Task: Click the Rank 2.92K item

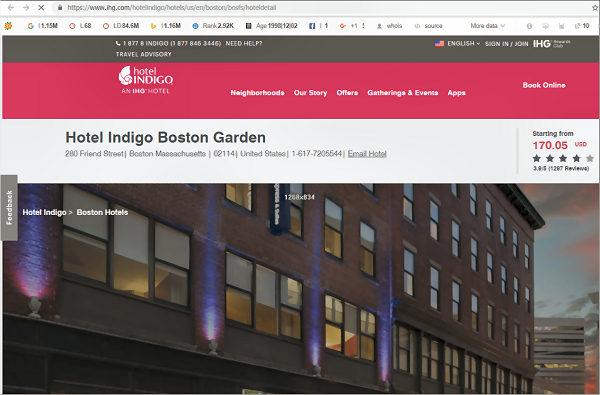Action: point(213,26)
